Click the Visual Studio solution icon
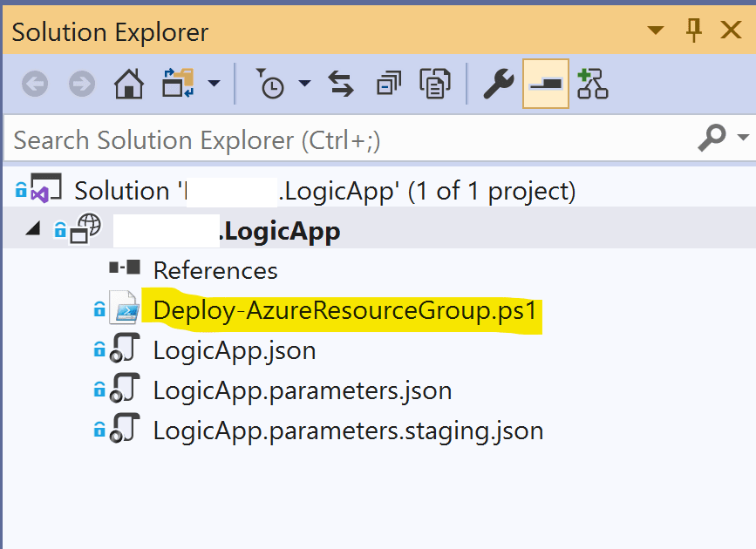 click(x=46, y=187)
